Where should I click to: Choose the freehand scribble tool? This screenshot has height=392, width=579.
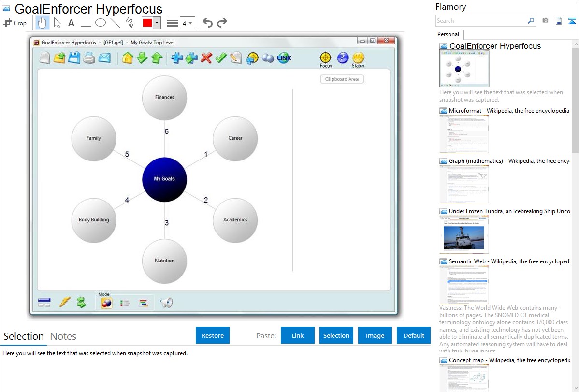tap(129, 23)
